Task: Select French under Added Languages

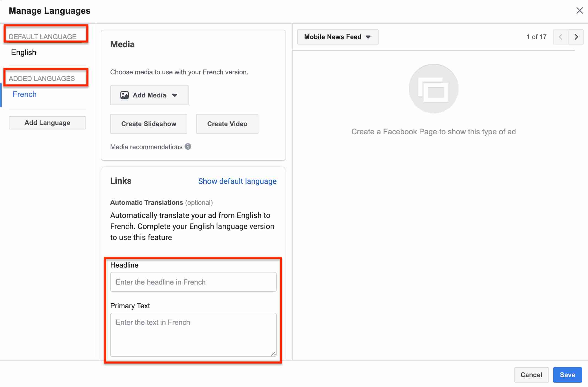Action: 25,94
